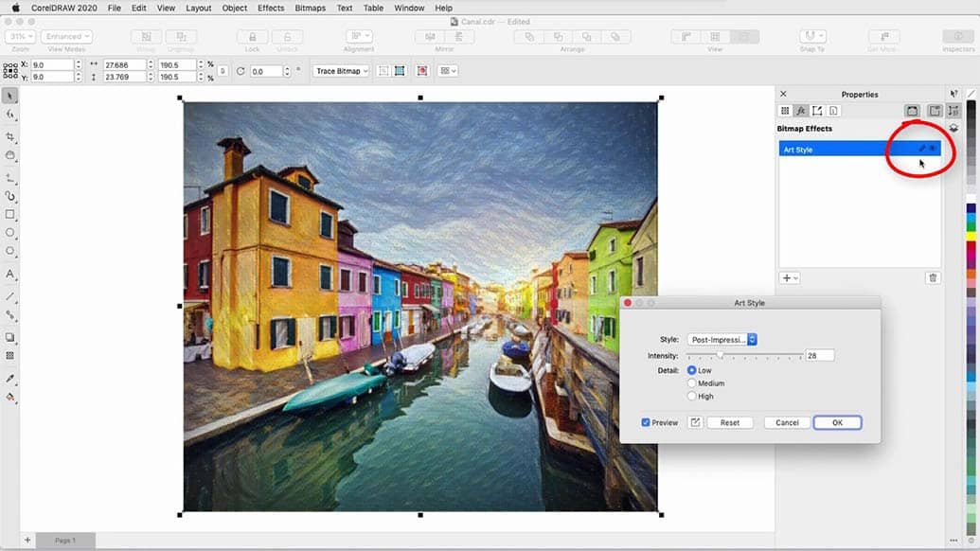Select Medium detail radio button
The height and width of the screenshot is (551, 980).
692,383
